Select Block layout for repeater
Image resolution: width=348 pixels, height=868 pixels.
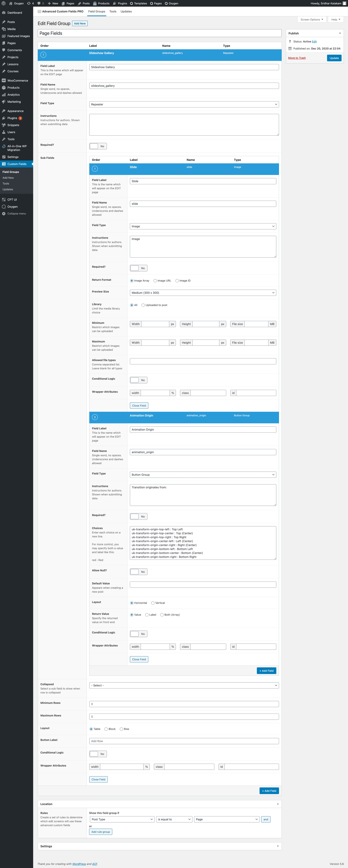pos(106,729)
